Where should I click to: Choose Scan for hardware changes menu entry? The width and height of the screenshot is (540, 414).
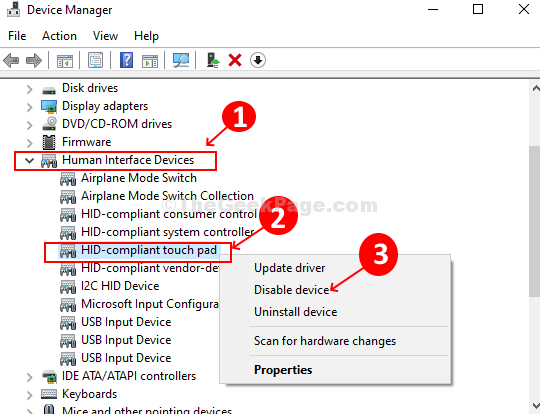click(x=325, y=341)
